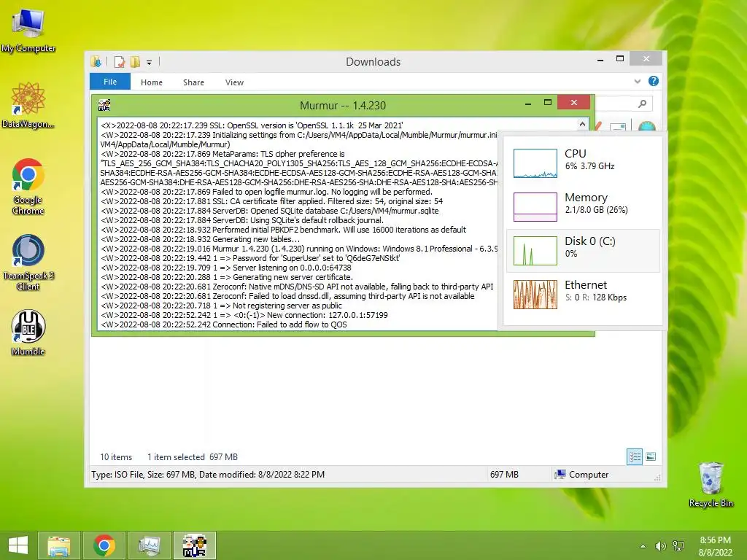Click the 'Not registering server as public' line
The width and height of the screenshot is (747, 560).
(x=221, y=306)
